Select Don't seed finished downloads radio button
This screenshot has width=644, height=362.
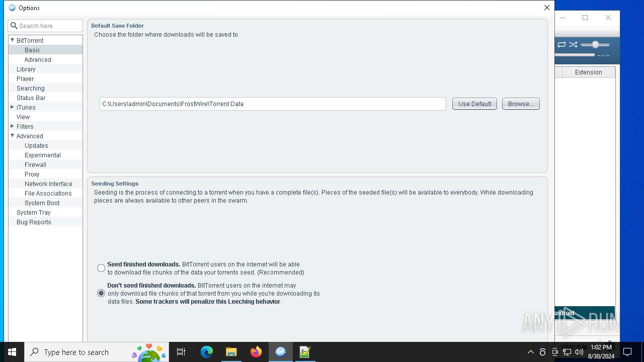pos(101,293)
